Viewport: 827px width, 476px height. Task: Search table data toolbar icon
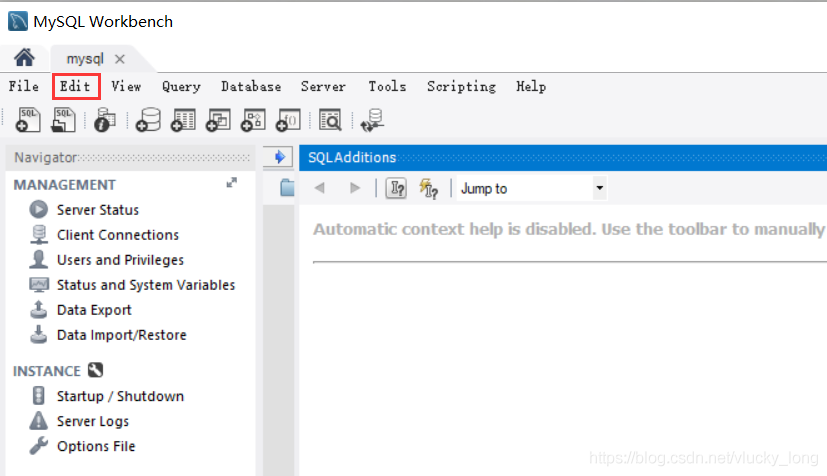331,120
